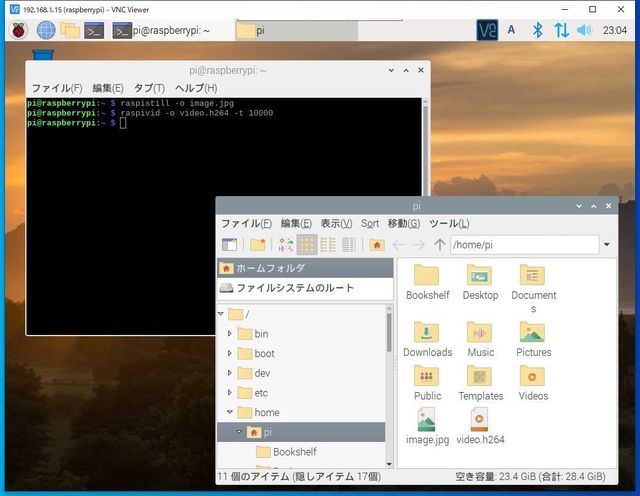This screenshot has width=640, height=496.
Task: Click the new window toolbar icon
Action: click(x=229, y=245)
